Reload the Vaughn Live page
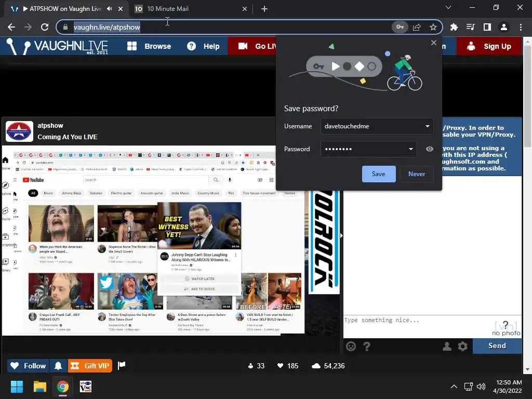The width and height of the screenshot is (532, 399). click(45, 27)
